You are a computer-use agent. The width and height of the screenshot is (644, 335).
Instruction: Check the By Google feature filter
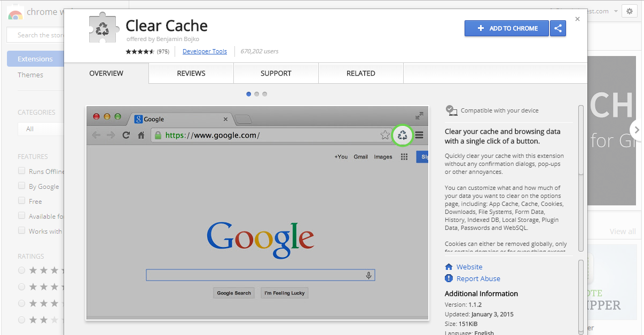22,186
